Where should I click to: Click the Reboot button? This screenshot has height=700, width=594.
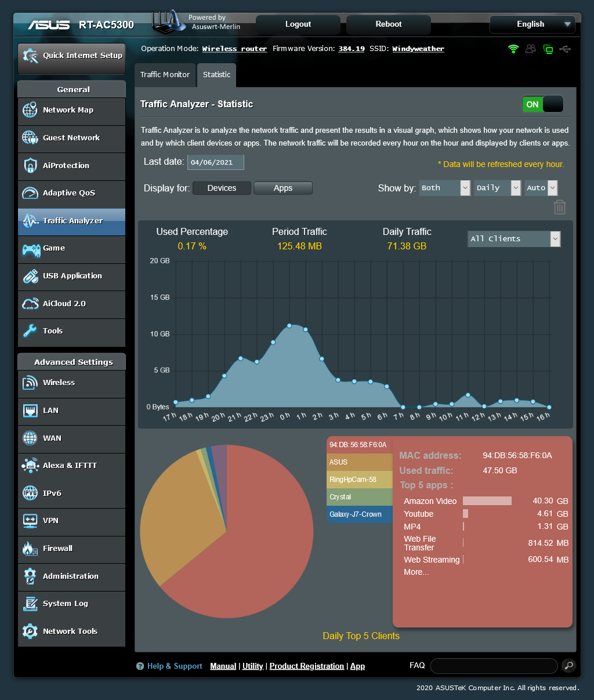point(388,24)
